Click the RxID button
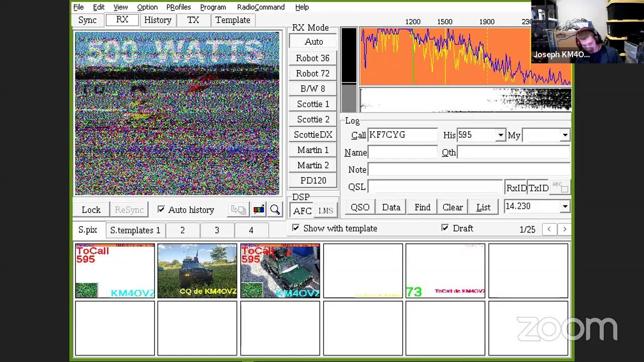 click(x=516, y=188)
